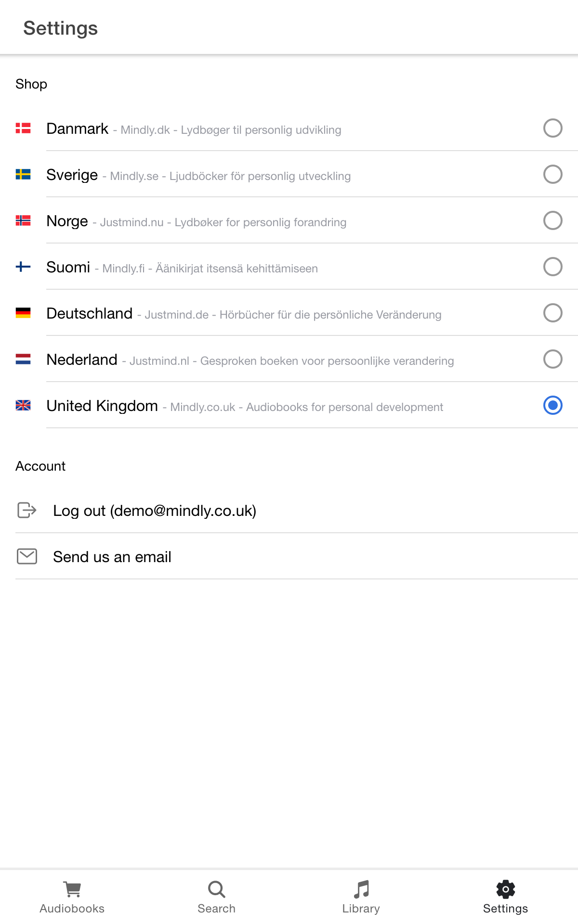Pick the Nederland radio button

tap(553, 359)
